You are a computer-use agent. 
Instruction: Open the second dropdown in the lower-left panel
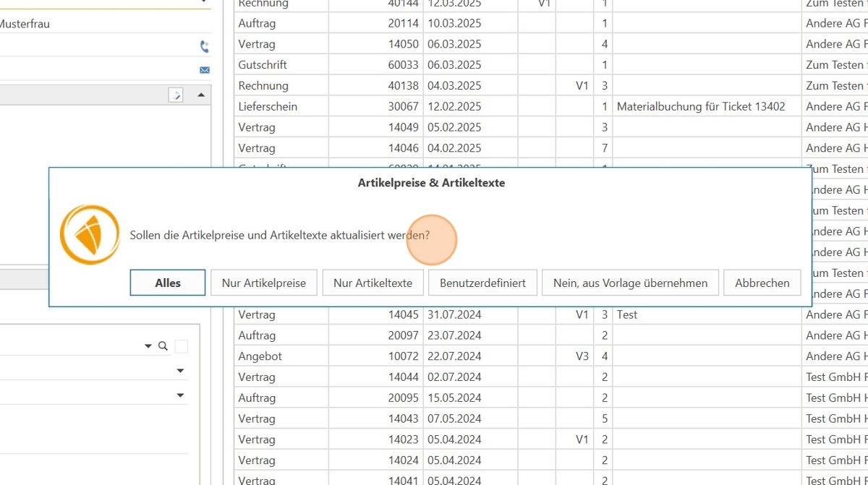(180, 371)
